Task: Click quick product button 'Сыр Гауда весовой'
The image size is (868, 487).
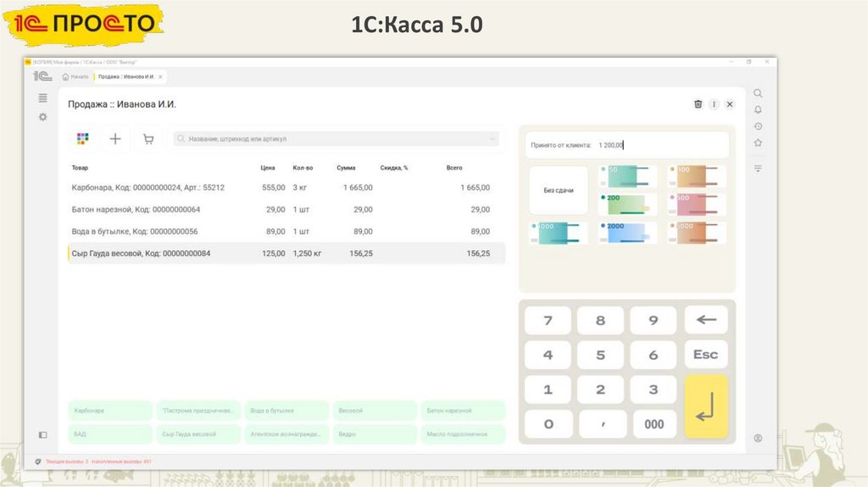Action: 198,434
